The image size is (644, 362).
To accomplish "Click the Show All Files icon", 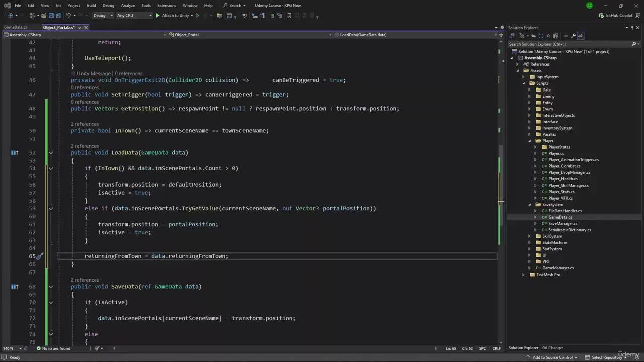I will pos(556,36).
